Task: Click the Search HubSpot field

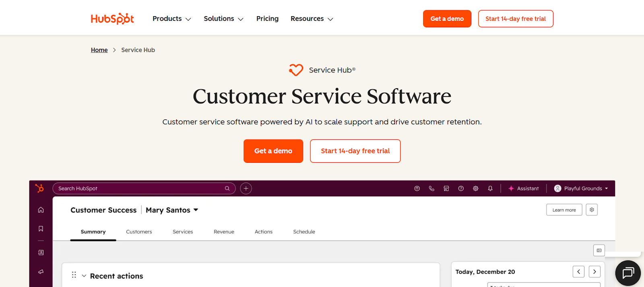Action: click(144, 188)
